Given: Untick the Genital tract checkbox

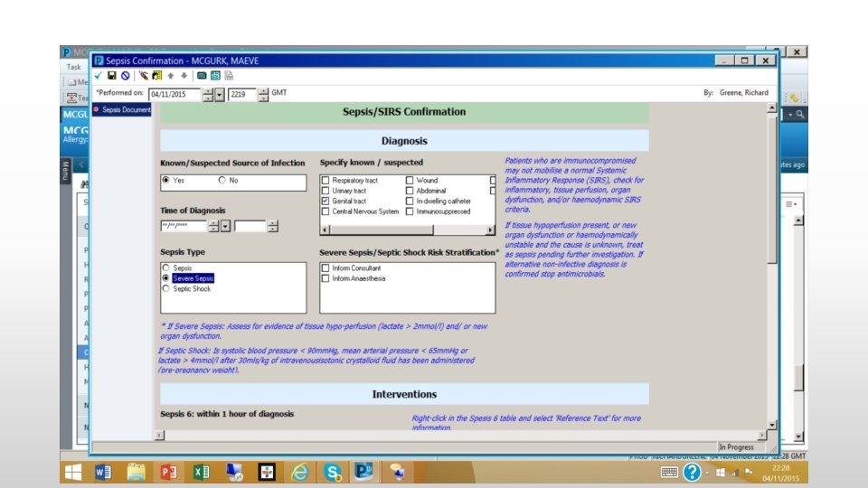Looking at the screenshot, I should point(325,202).
